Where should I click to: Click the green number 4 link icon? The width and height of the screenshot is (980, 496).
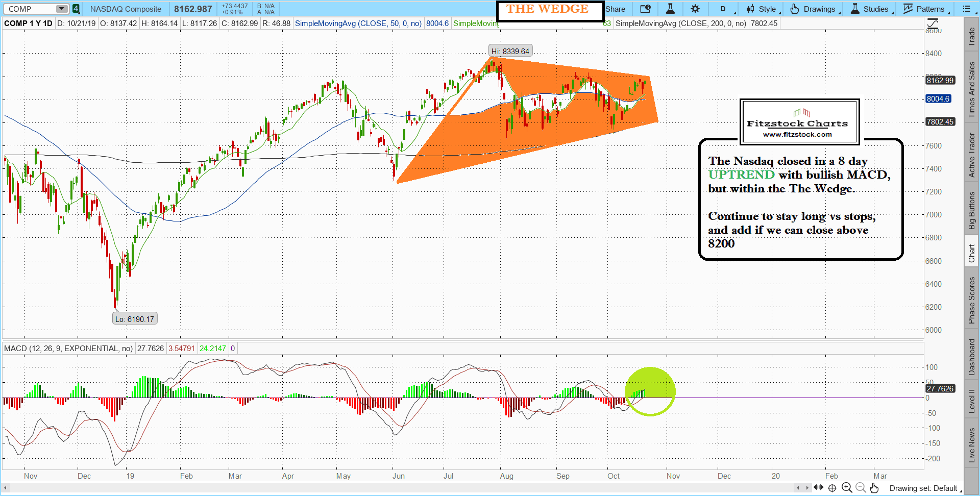tap(76, 9)
